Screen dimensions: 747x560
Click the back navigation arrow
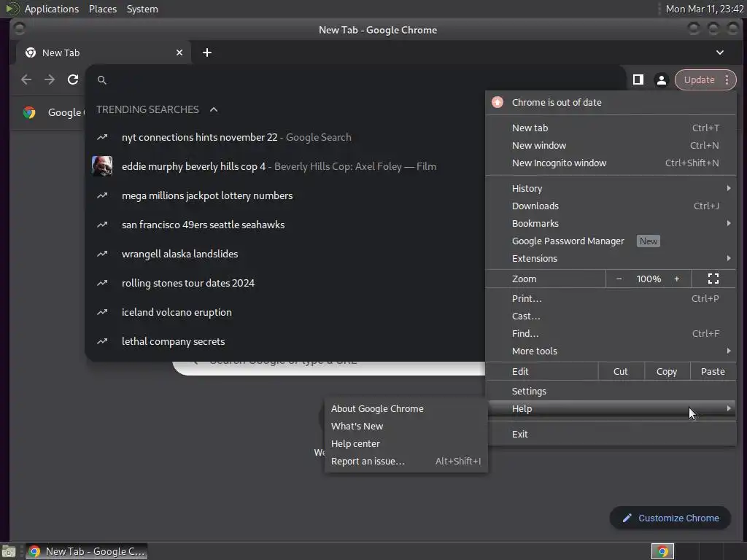click(26, 79)
